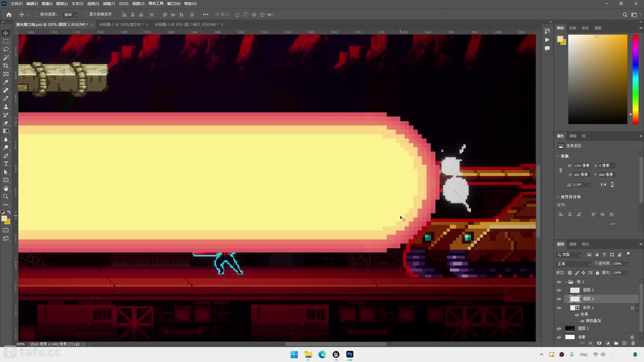Open the 类型 layer filter dropdown
The width and height of the screenshot is (644, 362).
(x=569, y=255)
